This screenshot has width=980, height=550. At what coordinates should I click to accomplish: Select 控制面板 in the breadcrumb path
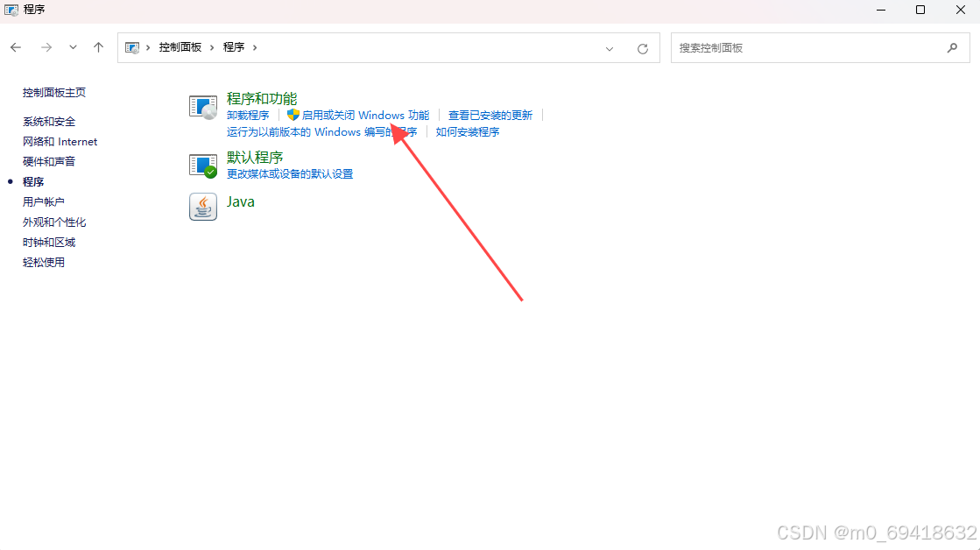[180, 47]
